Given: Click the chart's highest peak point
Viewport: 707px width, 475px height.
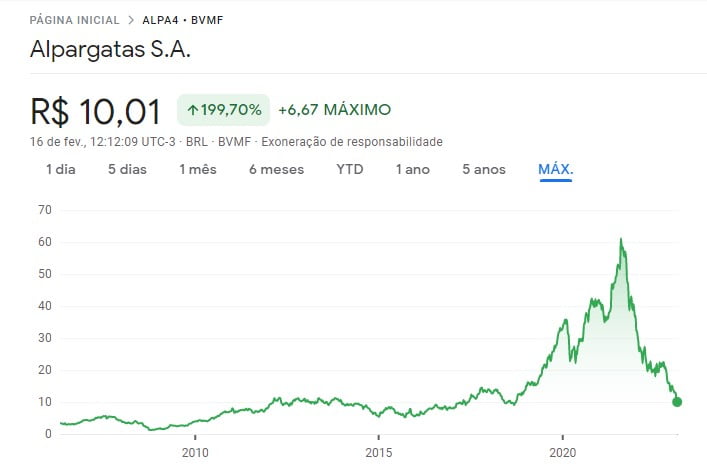Looking at the screenshot, I should [x=621, y=240].
